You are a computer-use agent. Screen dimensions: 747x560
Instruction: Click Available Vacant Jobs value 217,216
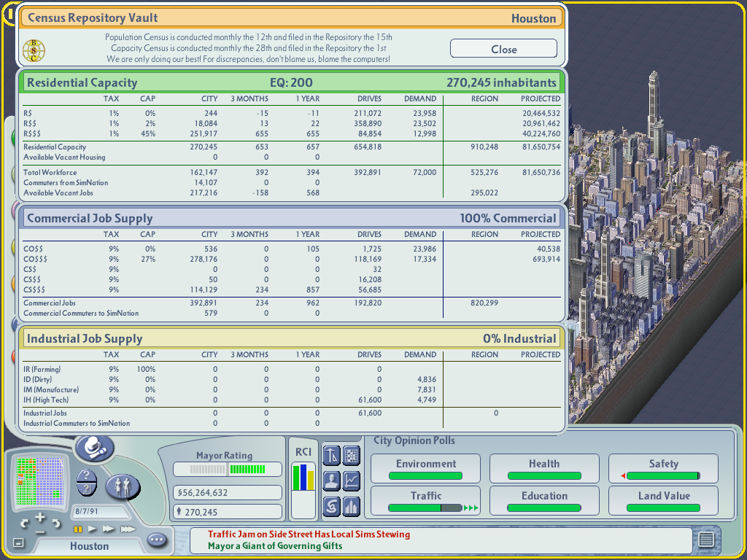tap(204, 192)
